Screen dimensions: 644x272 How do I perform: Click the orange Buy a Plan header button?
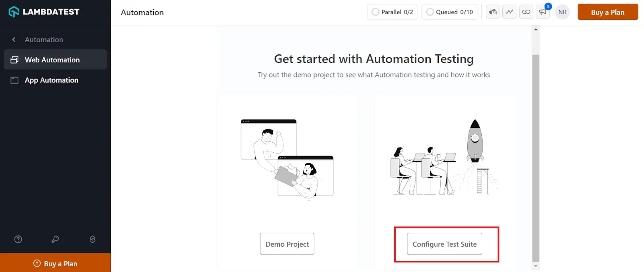(608, 12)
